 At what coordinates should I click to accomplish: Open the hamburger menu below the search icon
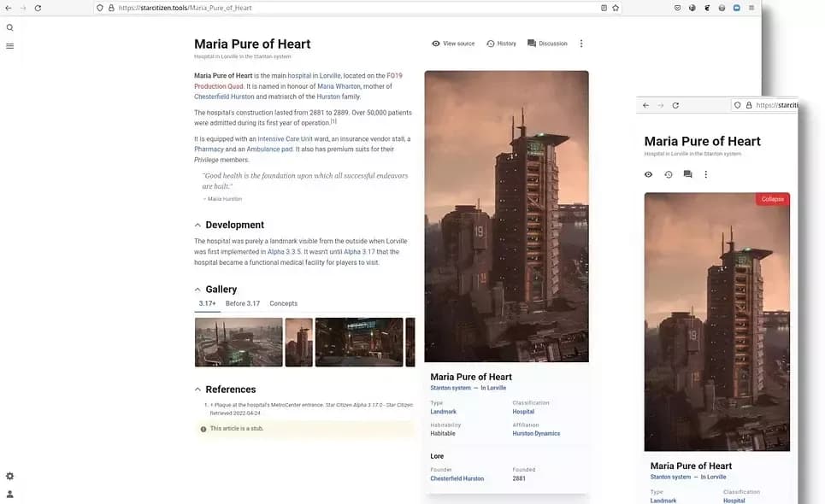[x=9, y=46]
